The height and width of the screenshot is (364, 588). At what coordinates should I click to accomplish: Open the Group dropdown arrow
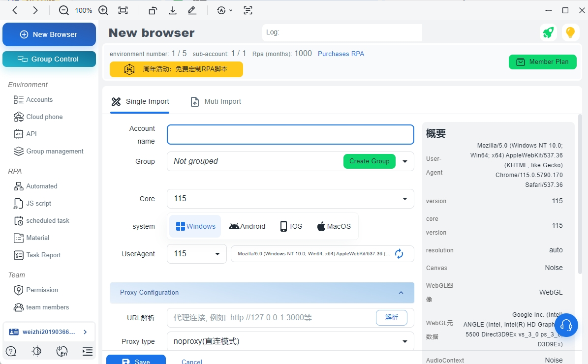point(405,161)
